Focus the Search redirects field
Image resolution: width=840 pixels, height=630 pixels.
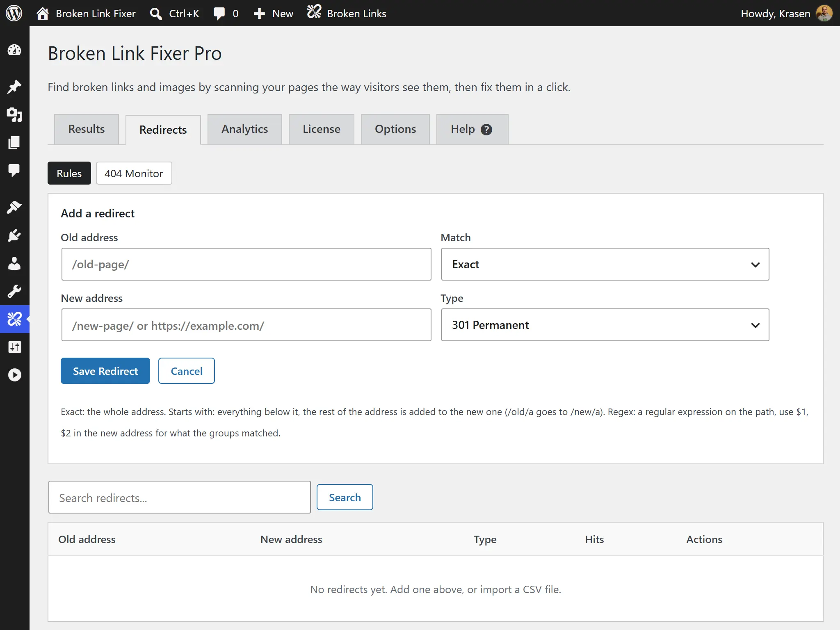point(180,497)
